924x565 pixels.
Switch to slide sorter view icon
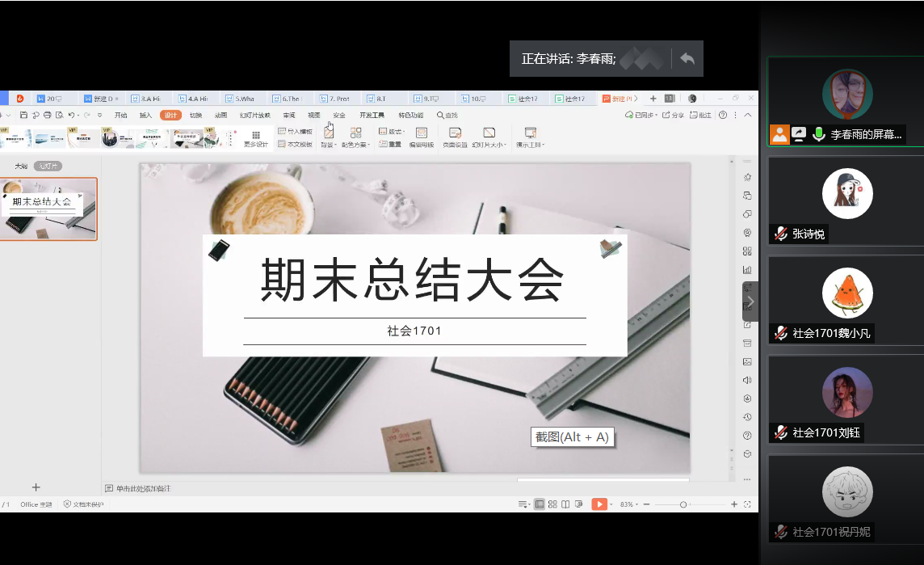552,504
